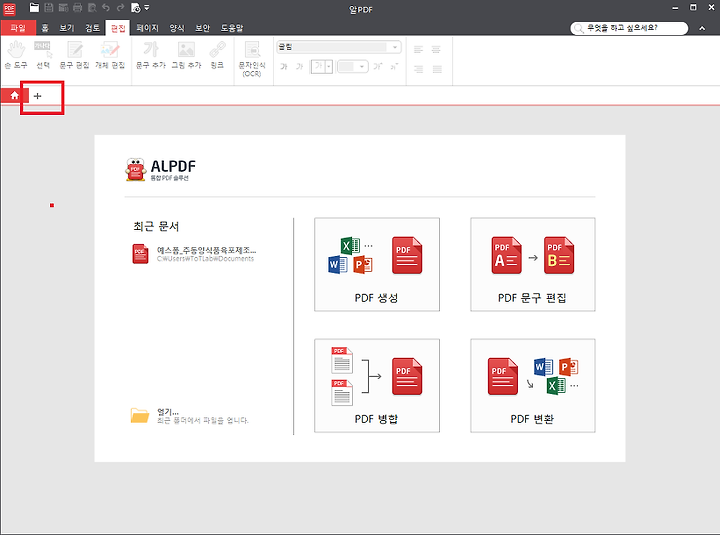The width and height of the screenshot is (720, 535).
Task: Switch to the 도움말 ribbon tab
Action: [232, 28]
